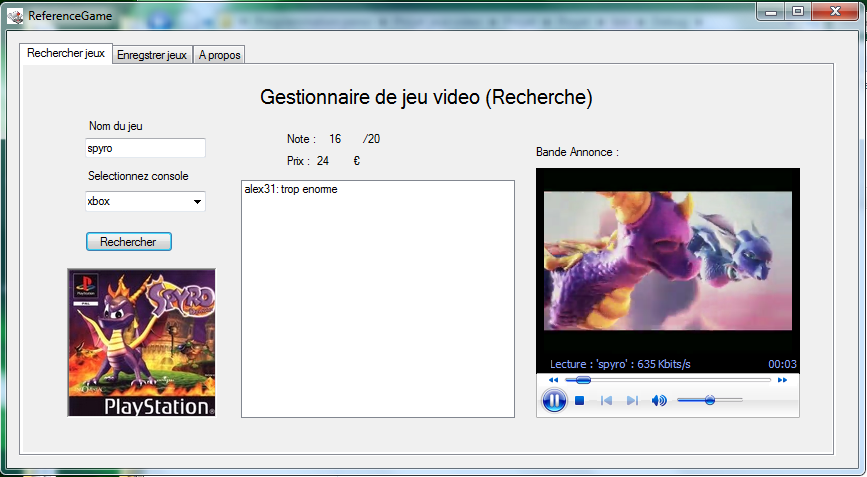Click the video seek bar handle
Image resolution: width=867 pixels, height=477 pixels.
583,380
